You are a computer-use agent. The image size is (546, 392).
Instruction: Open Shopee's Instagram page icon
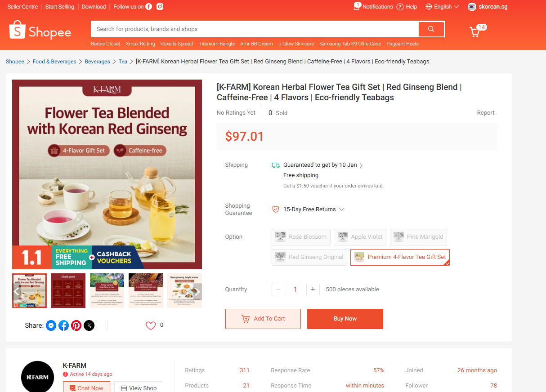[160, 7]
